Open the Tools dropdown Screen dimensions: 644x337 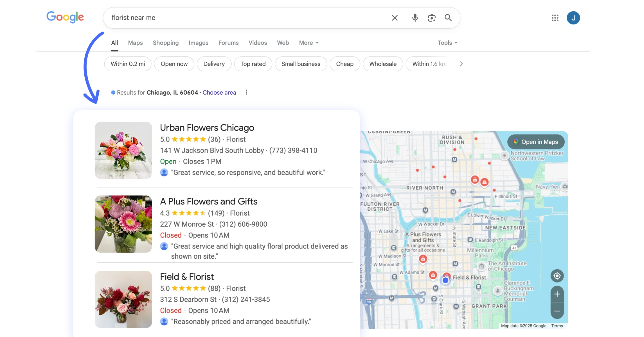pos(447,43)
